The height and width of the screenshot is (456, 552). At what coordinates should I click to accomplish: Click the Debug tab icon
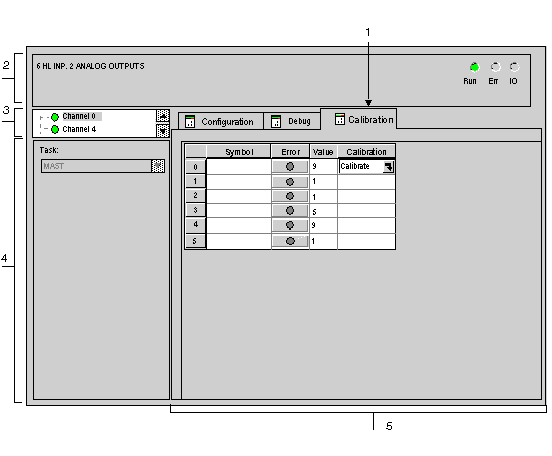[x=276, y=121]
